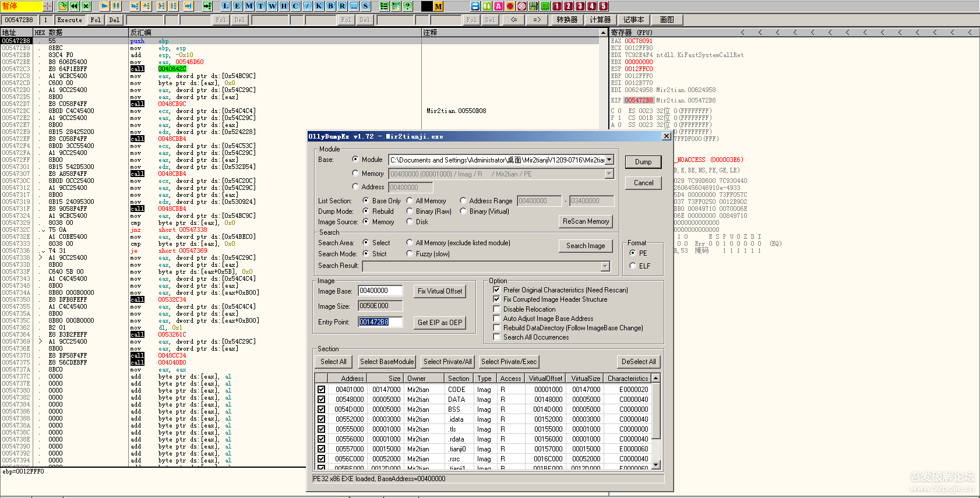Screen dimensions: 980x498
Task: Open the Log window (L icon)
Action: pos(225,6)
